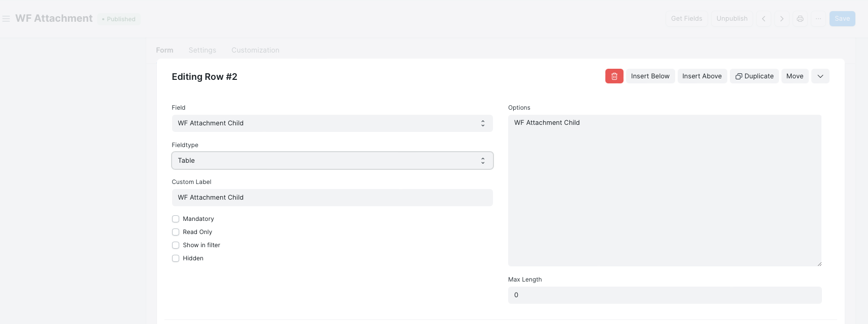
Task: Open the Field dropdown
Action: point(333,123)
